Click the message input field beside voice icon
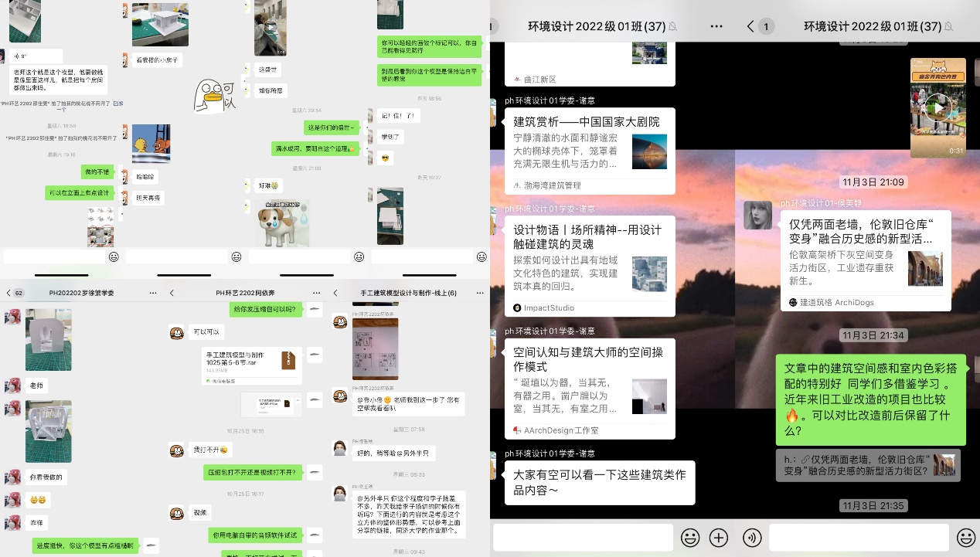 858,538
